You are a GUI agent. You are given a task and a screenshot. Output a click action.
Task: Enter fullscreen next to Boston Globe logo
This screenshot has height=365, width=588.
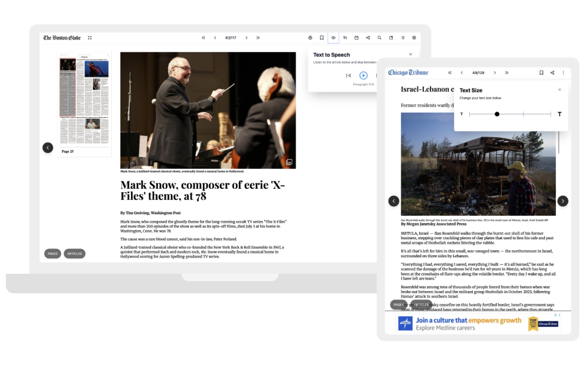click(90, 38)
